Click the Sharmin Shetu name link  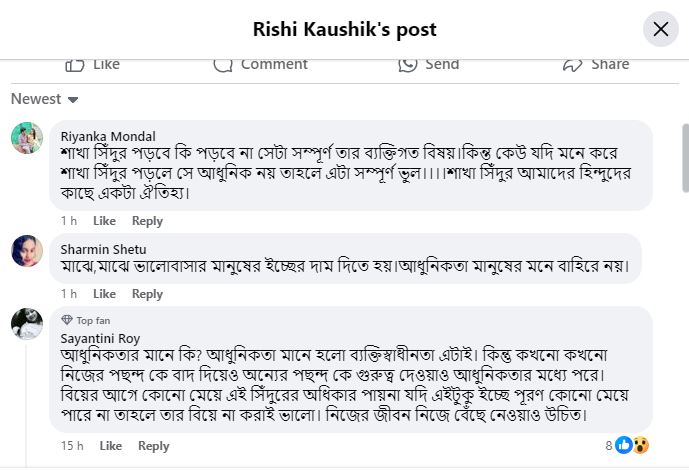click(104, 248)
